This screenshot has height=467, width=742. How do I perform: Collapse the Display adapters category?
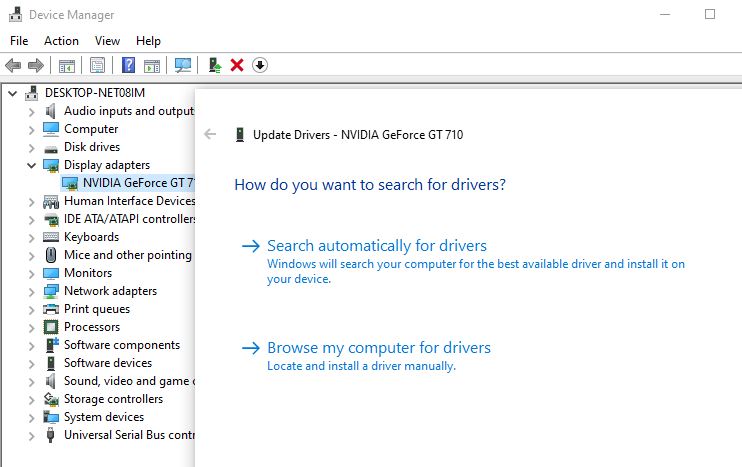coord(31,165)
